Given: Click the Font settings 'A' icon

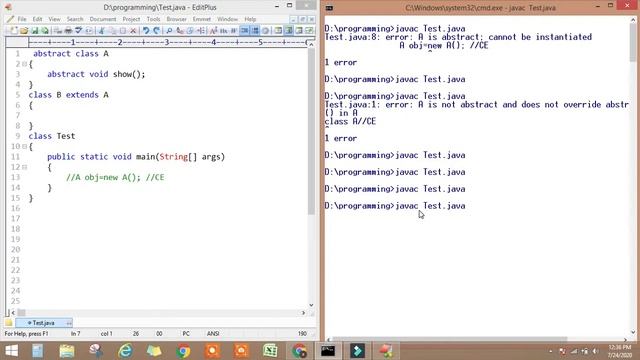Looking at the screenshot, I should 213,31.
